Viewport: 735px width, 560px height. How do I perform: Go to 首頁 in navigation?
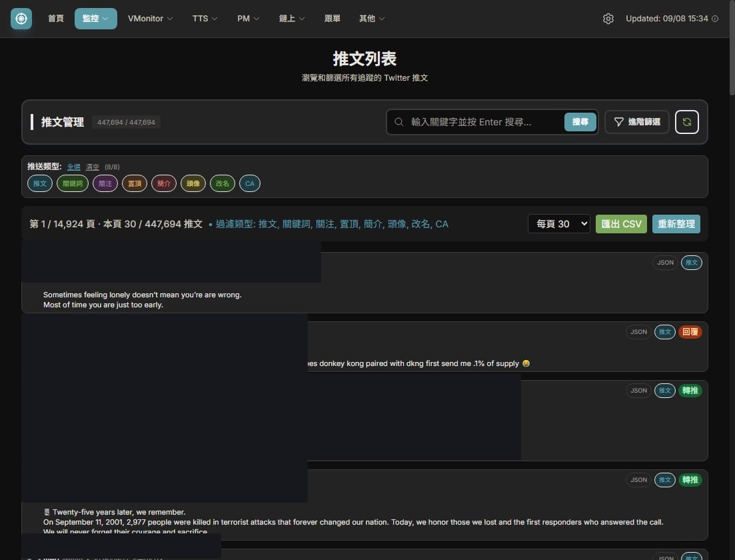(56, 19)
